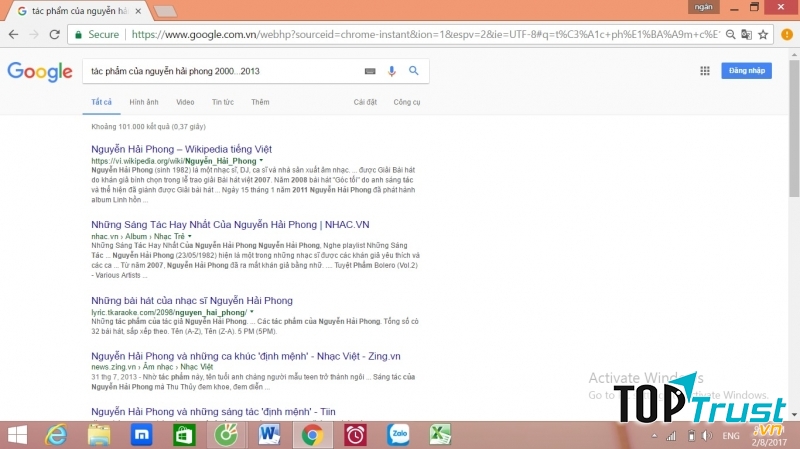Open the zoom magnifier icon in address bar
This screenshot has width=800, height=449.
(731, 34)
